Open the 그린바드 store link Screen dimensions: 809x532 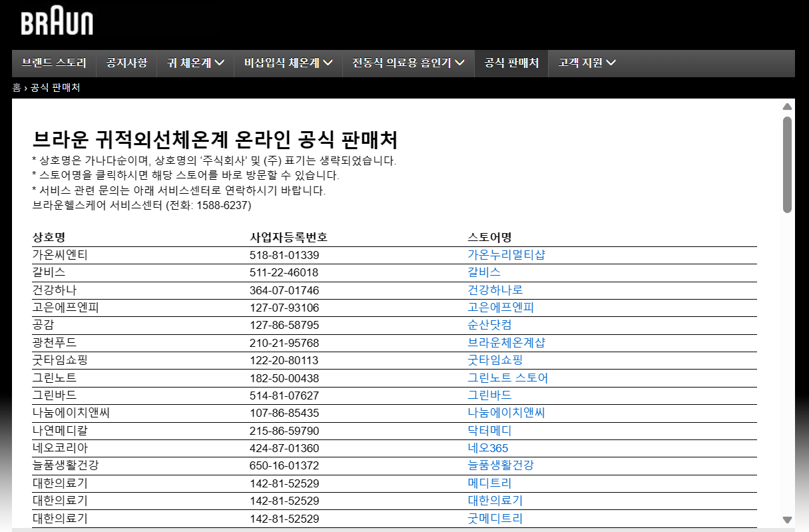pyautogui.click(x=489, y=396)
